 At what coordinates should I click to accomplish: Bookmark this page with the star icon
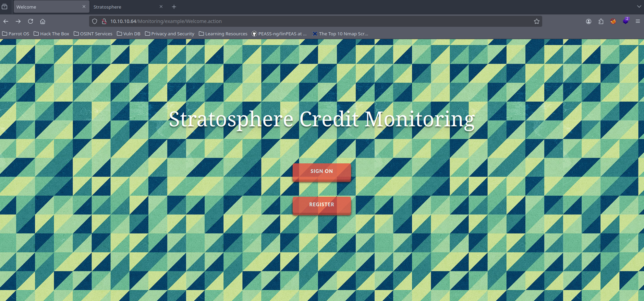click(536, 21)
